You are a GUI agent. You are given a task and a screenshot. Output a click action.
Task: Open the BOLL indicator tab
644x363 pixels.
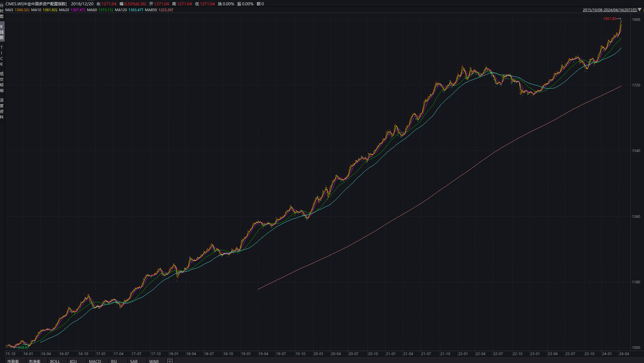[x=55, y=361]
